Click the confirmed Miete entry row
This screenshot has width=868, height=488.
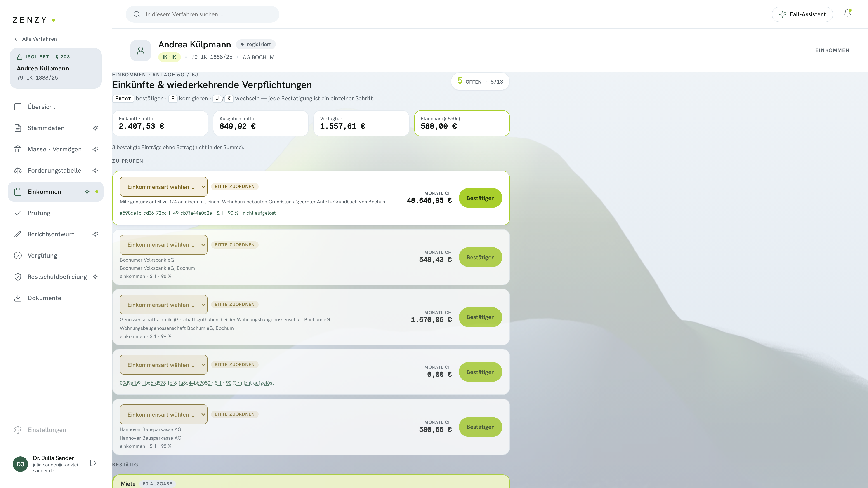pyautogui.click(x=311, y=482)
